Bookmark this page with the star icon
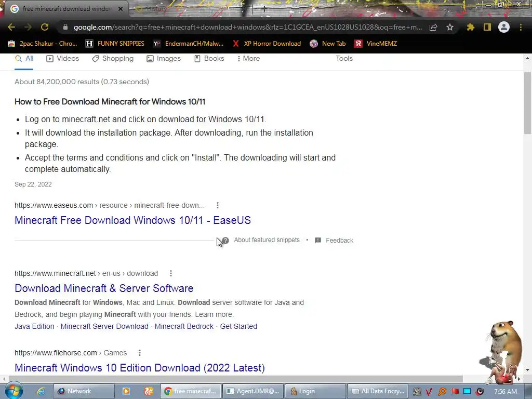The width and height of the screenshot is (532, 399). 450,27
